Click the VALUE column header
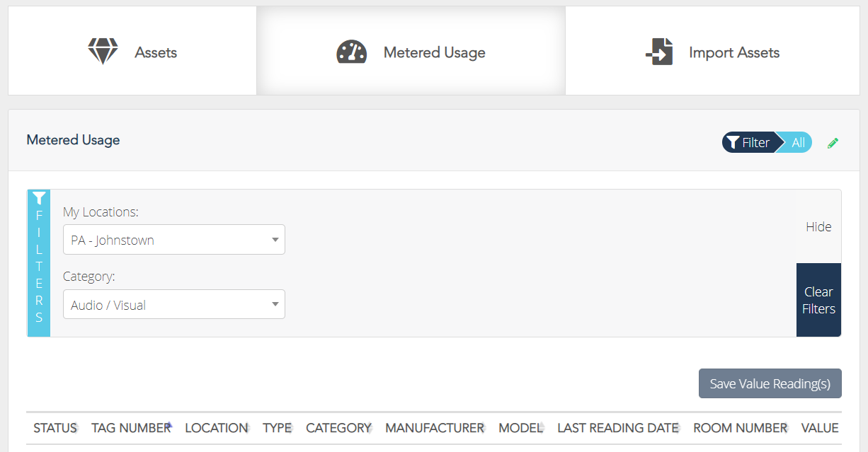This screenshot has height=452, width=868. pos(820,428)
